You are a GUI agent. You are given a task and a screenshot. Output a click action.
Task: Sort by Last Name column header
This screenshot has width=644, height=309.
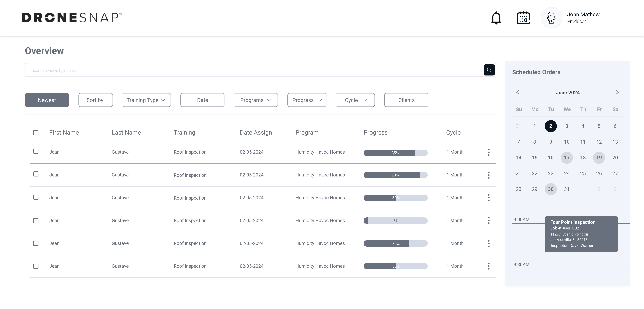pos(126,133)
